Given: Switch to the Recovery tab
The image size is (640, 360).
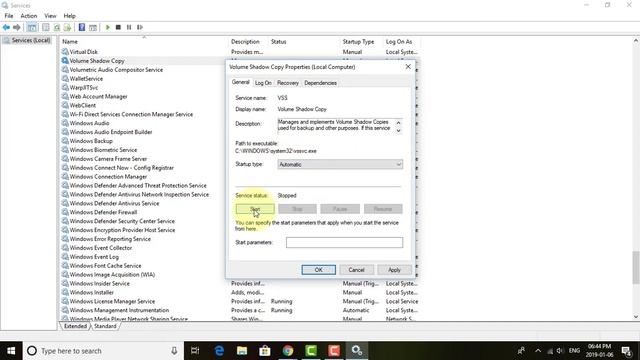Looking at the screenshot, I should coord(288,83).
